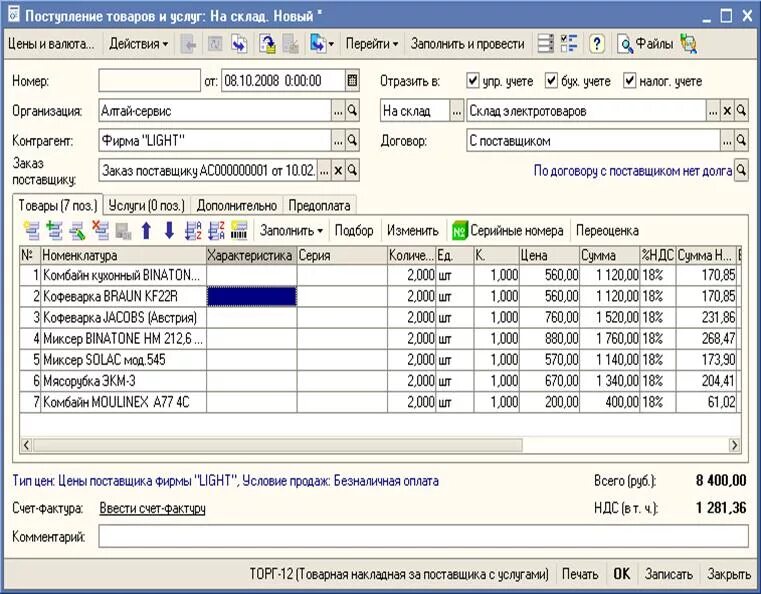Click the TOPГ-12 print form button
This screenshot has width=761, height=594.
(x=399, y=574)
